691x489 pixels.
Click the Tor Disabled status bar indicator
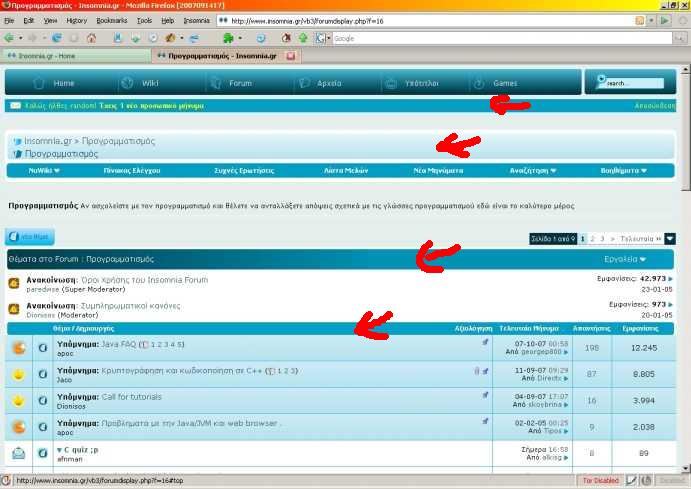pos(600,480)
